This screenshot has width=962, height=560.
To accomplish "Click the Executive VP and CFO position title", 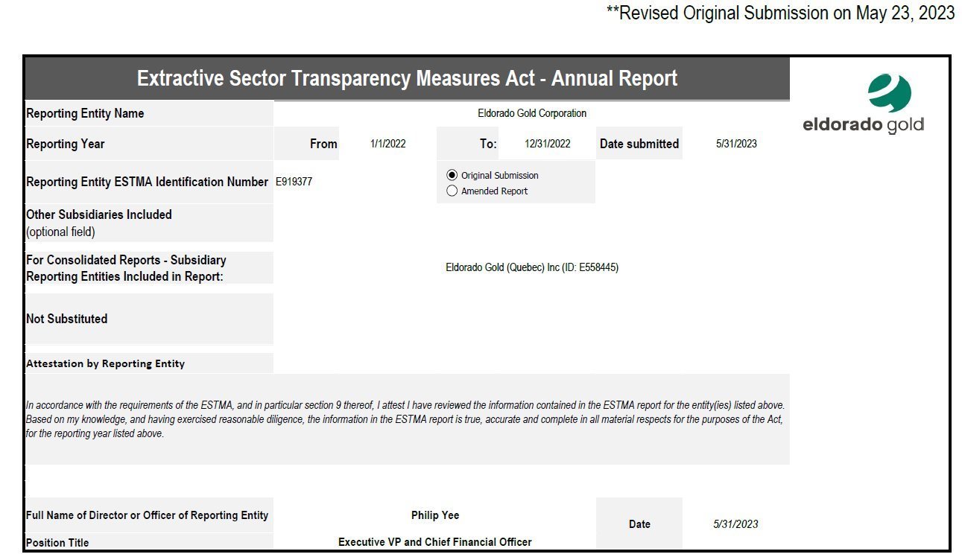I will [434, 541].
